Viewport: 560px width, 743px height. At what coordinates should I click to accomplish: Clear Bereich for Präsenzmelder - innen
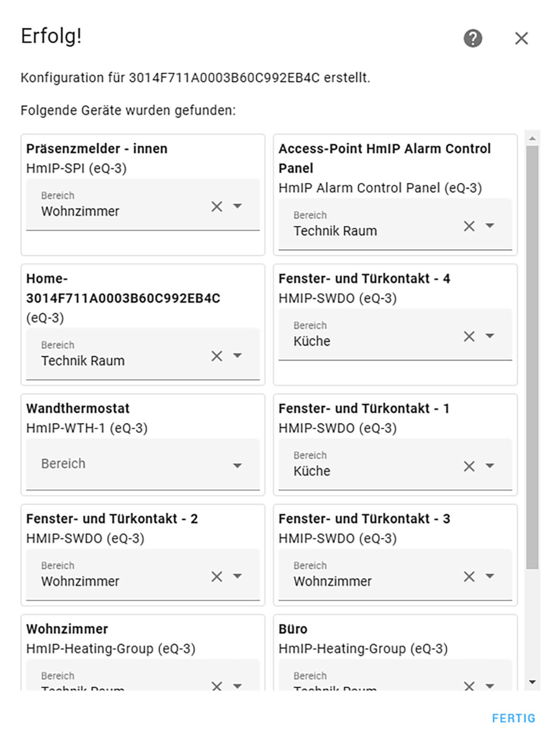(216, 207)
